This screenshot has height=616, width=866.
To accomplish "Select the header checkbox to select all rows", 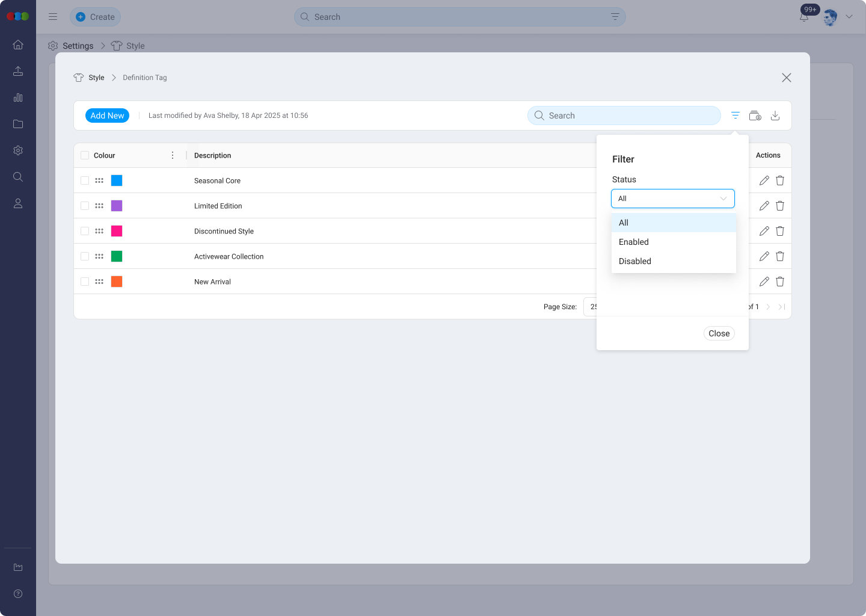I will pyautogui.click(x=85, y=155).
